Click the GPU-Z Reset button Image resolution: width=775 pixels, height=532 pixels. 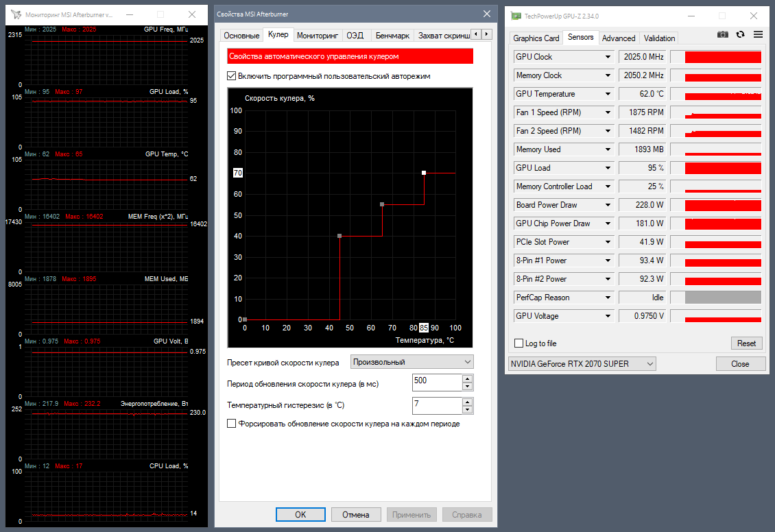coord(746,343)
